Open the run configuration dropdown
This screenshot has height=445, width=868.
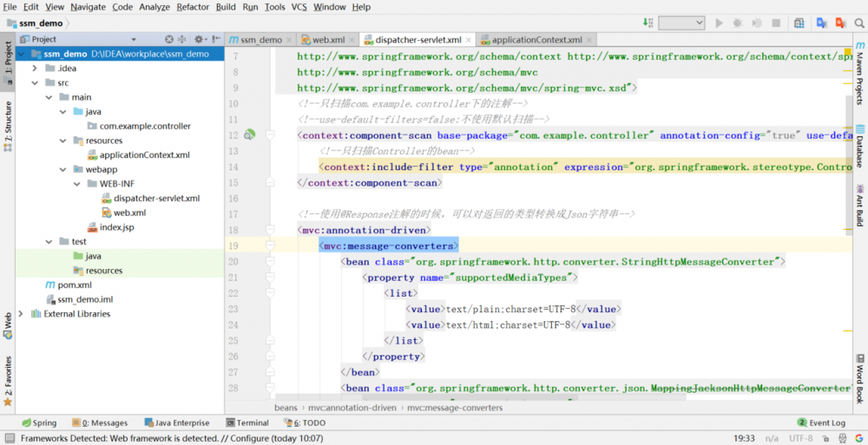pos(681,23)
